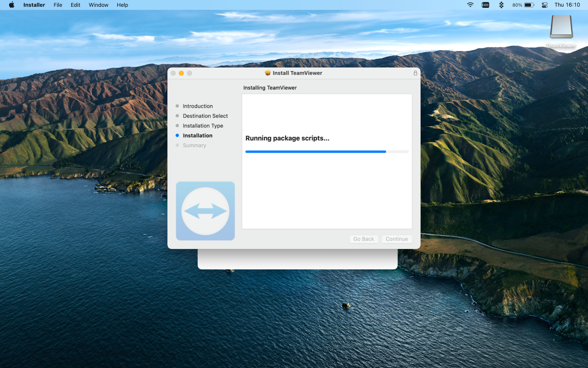The height and width of the screenshot is (368, 588).
Task: Click the Go Back button
Action: click(x=364, y=239)
